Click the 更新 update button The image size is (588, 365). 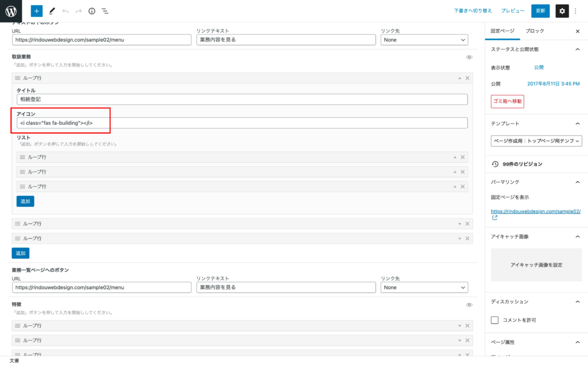pyautogui.click(x=540, y=11)
